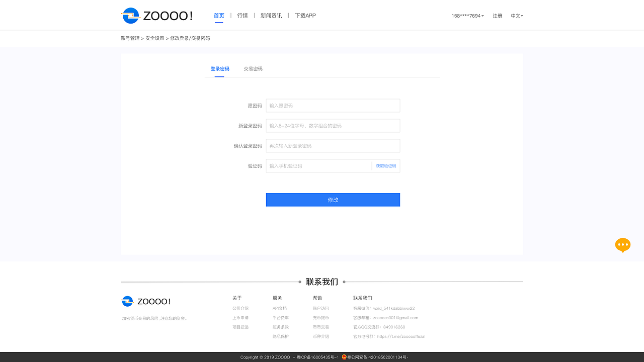The height and width of the screenshot is (362, 644).
Task: Open 平台费率 footer link
Action: pyautogui.click(x=281, y=318)
